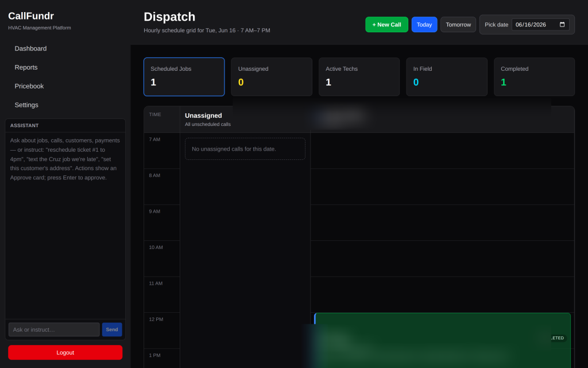Select the In Field stat card

447,76
